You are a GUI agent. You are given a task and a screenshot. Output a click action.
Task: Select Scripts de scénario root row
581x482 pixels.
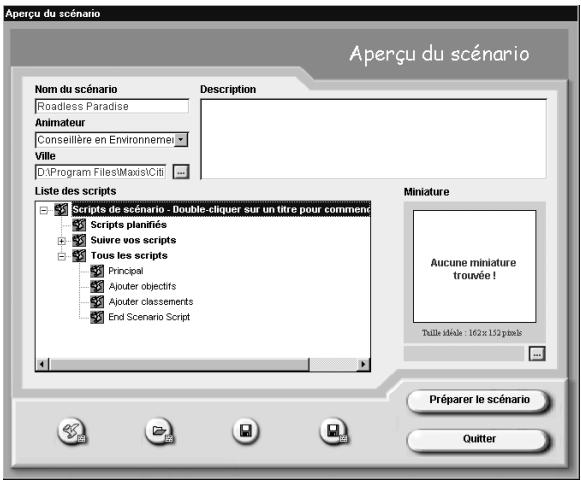(221, 209)
